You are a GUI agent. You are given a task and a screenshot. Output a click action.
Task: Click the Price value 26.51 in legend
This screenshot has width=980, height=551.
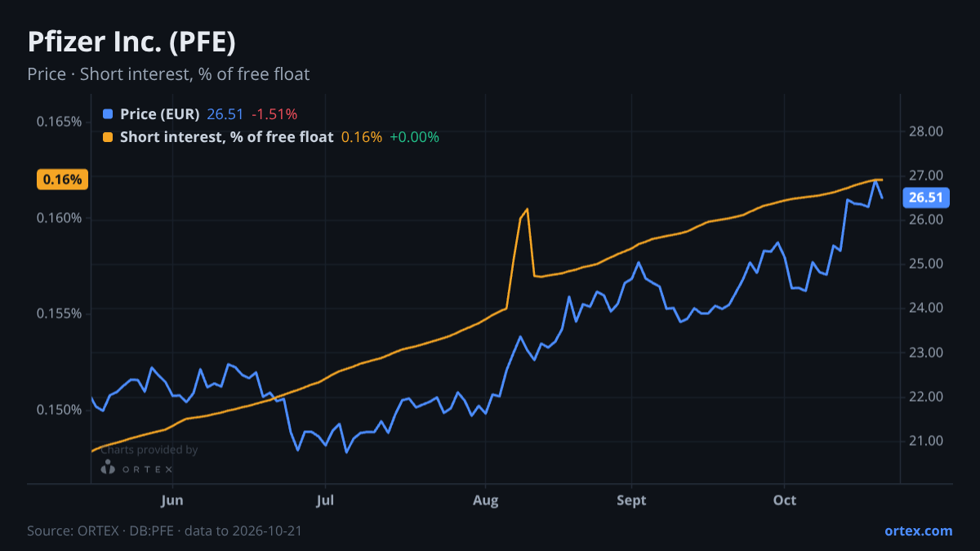225,114
